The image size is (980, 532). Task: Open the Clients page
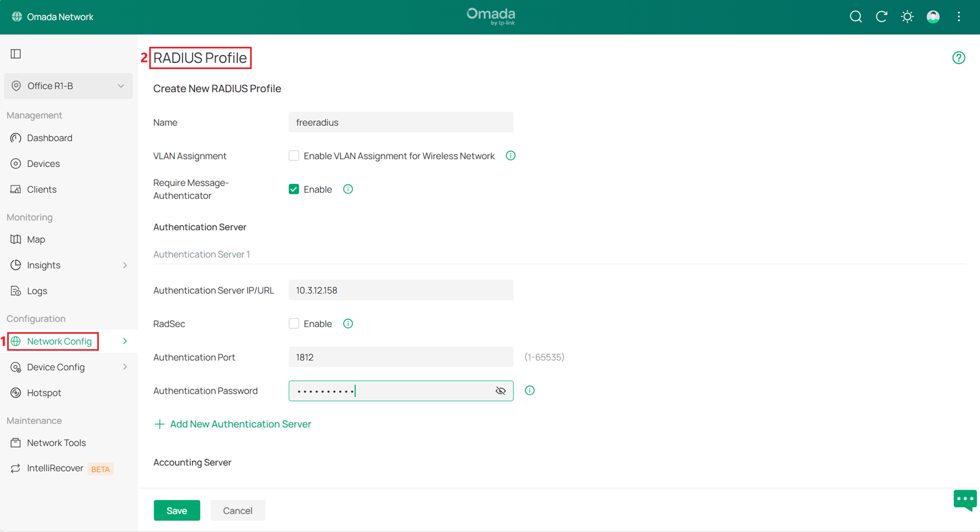[x=41, y=189]
